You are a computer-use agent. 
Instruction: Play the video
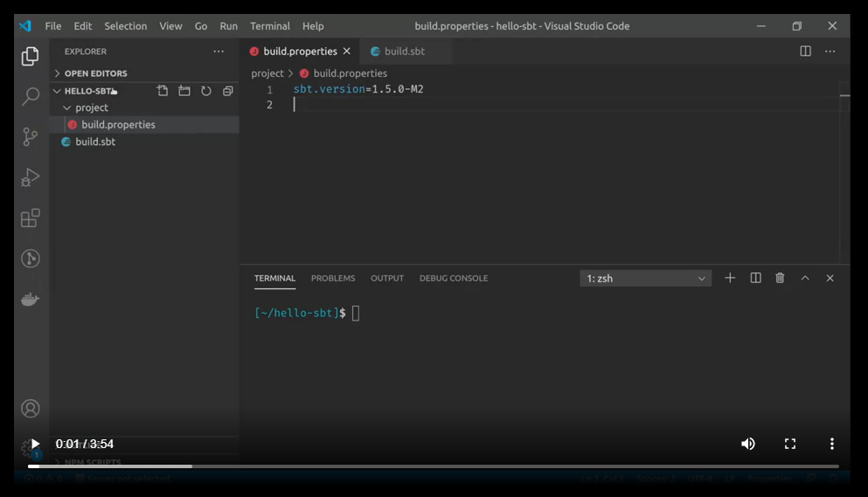pyautogui.click(x=34, y=444)
